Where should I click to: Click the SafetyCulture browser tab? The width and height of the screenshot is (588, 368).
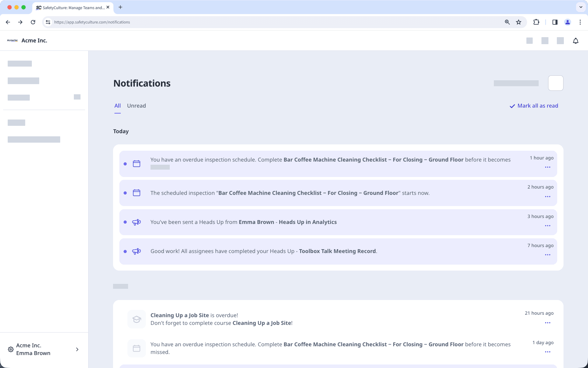(72, 7)
